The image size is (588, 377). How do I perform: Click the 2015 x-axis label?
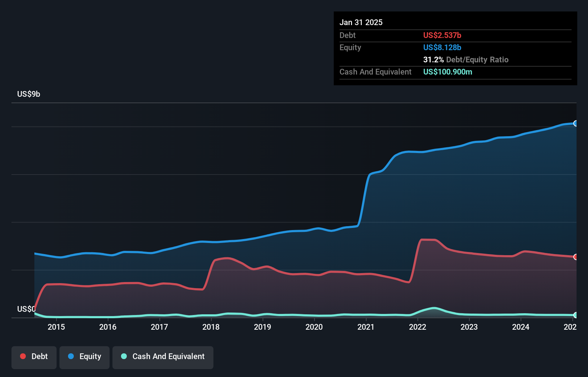point(56,327)
